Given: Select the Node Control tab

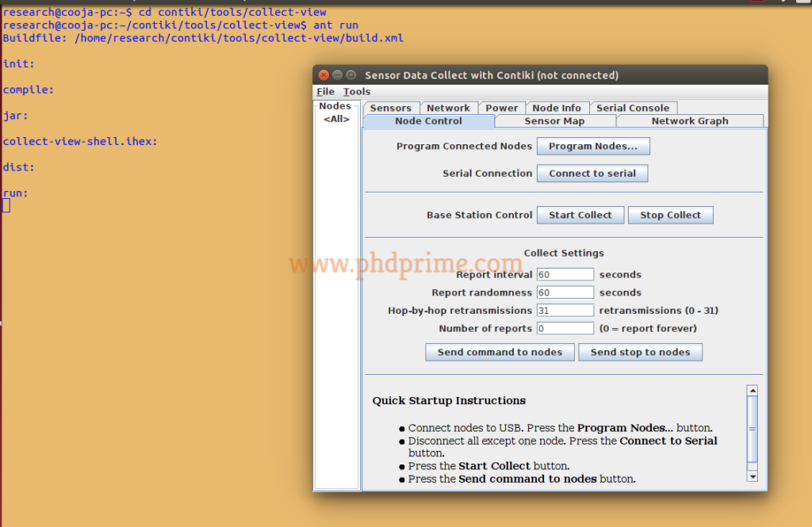Looking at the screenshot, I should 428,120.
